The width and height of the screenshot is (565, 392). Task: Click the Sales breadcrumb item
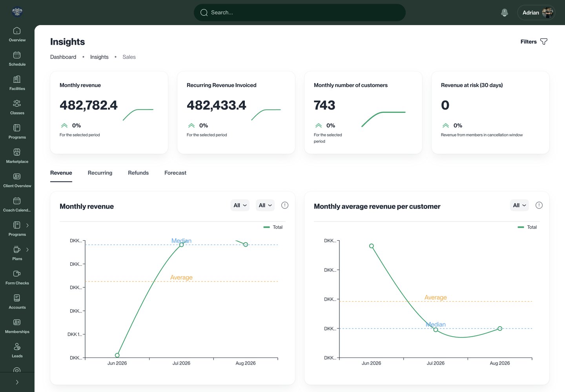pos(129,57)
